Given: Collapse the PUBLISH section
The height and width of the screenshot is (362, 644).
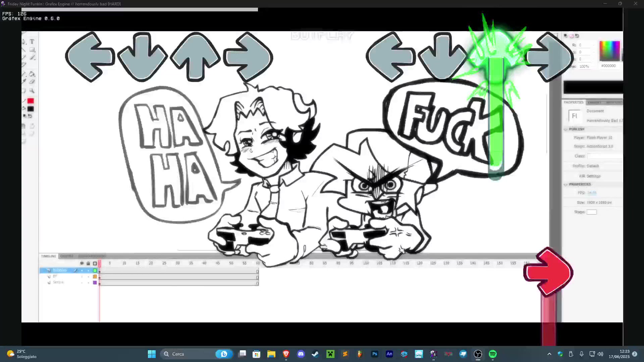Looking at the screenshot, I should [566, 129].
